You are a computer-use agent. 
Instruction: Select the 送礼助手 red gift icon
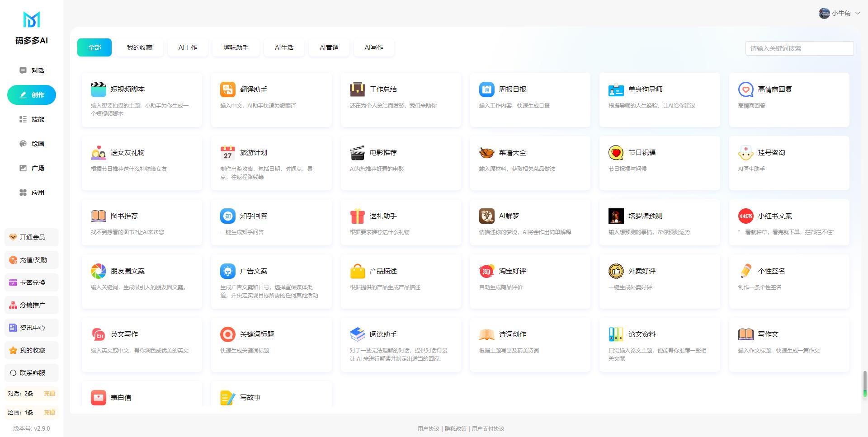[x=357, y=216]
